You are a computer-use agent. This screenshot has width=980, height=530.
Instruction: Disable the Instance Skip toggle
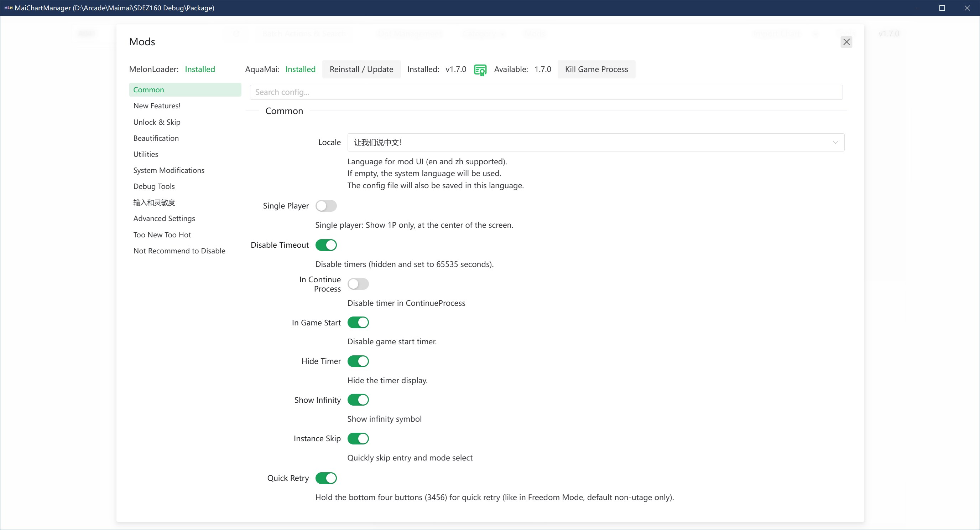coord(358,439)
